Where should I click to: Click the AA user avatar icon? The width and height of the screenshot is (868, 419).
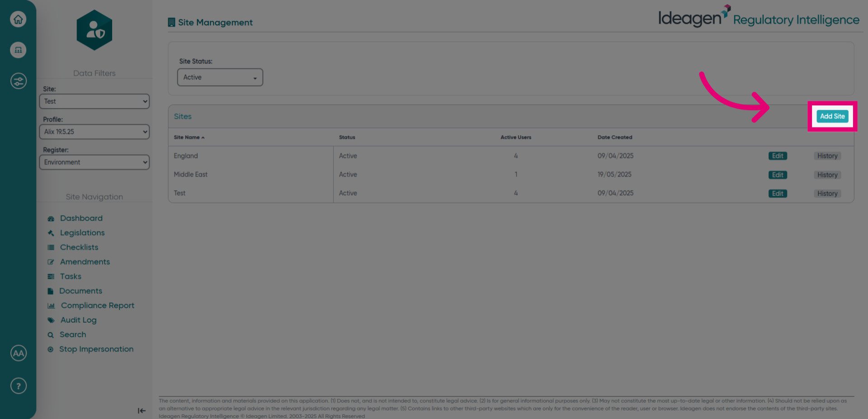(x=18, y=353)
